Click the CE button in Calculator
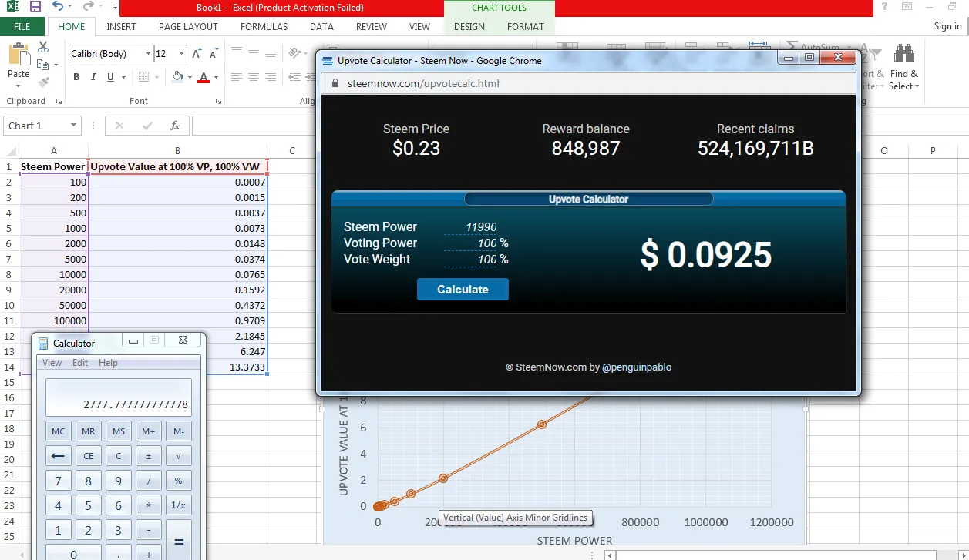 click(x=88, y=456)
